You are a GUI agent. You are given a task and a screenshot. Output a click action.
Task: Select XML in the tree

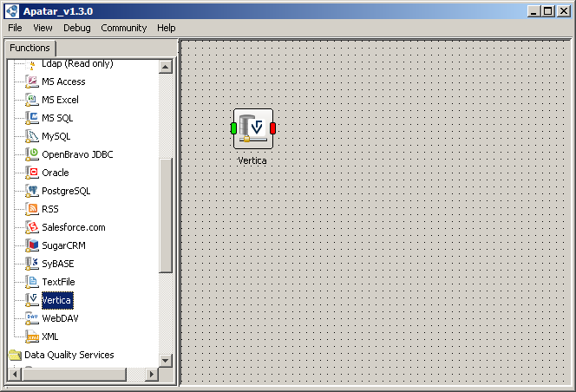pos(50,336)
